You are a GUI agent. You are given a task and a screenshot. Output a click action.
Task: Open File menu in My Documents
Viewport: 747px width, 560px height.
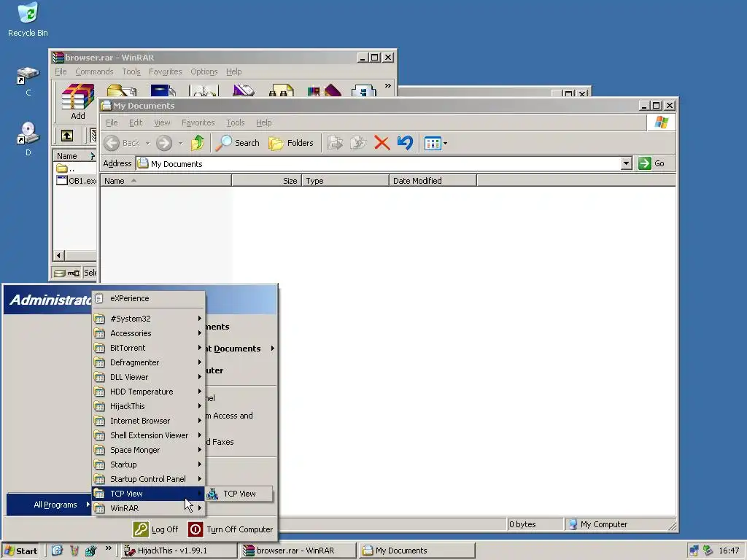pos(112,122)
